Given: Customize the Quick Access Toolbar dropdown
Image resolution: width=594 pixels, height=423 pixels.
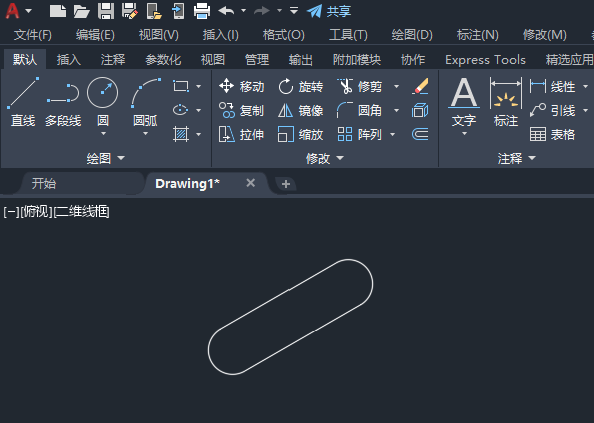Looking at the screenshot, I should tap(294, 11).
